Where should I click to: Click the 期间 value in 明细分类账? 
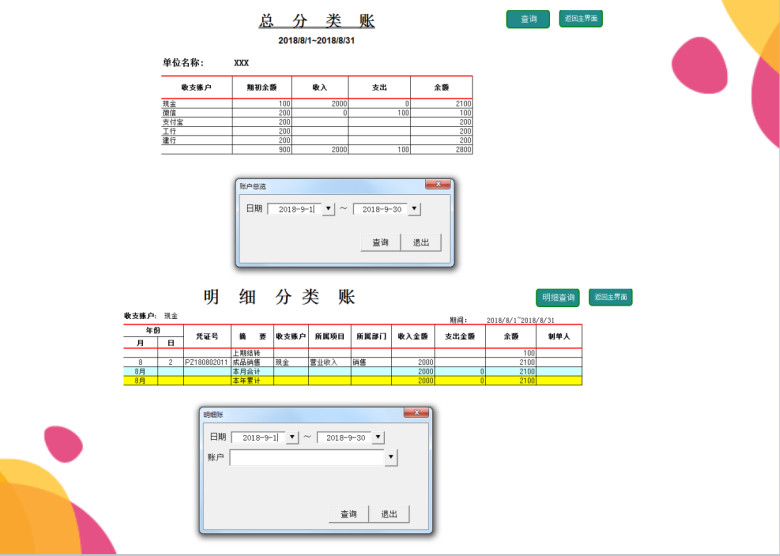(520, 320)
